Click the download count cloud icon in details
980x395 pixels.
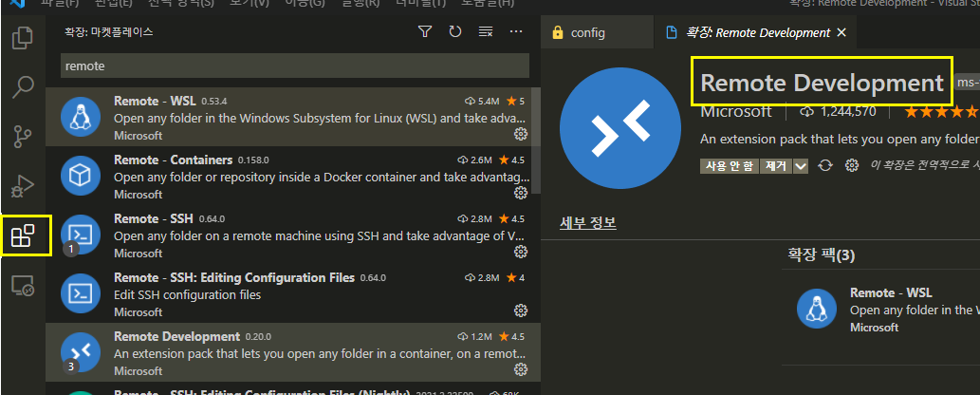coord(807,112)
